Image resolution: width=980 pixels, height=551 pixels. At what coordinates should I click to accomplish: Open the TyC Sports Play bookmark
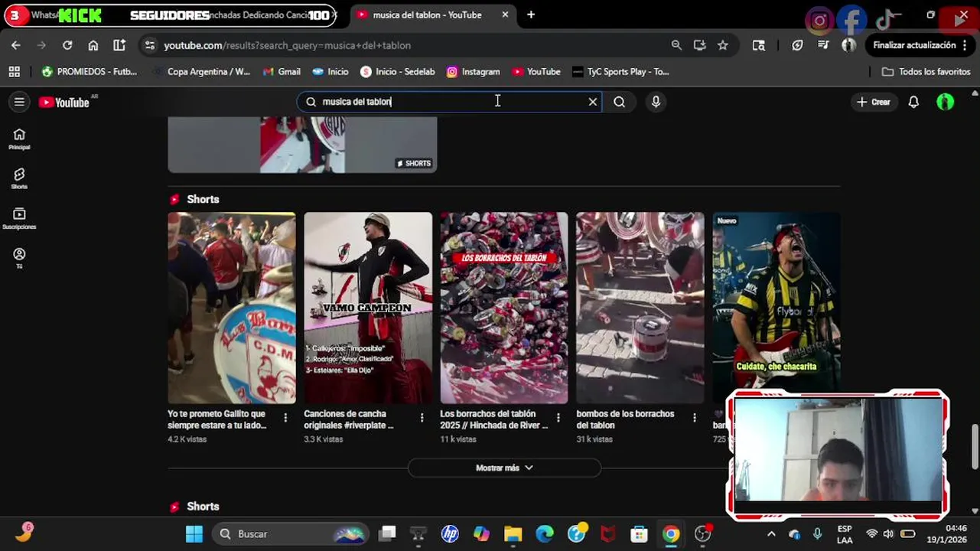click(x=620, y=71)
